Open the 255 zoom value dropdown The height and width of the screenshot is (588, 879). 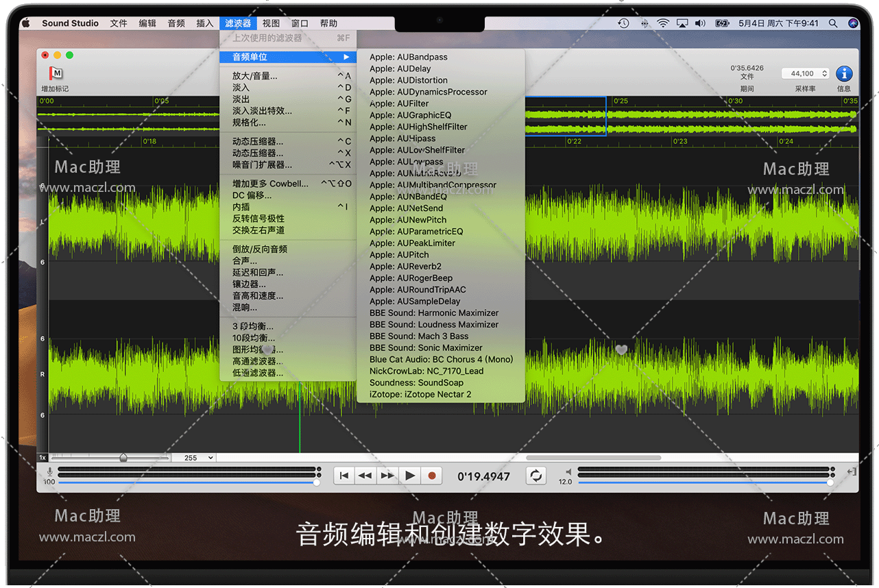click(193, 458)
